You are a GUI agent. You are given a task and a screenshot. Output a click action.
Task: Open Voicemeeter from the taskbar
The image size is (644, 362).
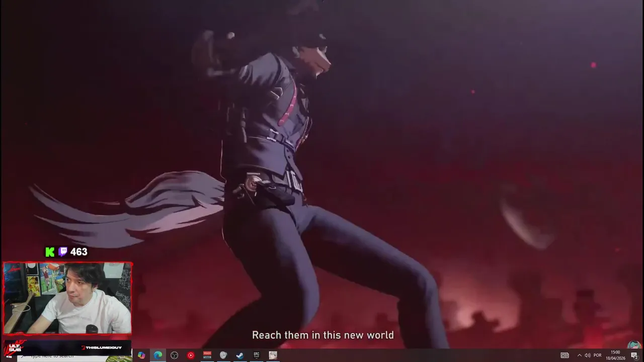pyautogui.click(x=207, y=355)
